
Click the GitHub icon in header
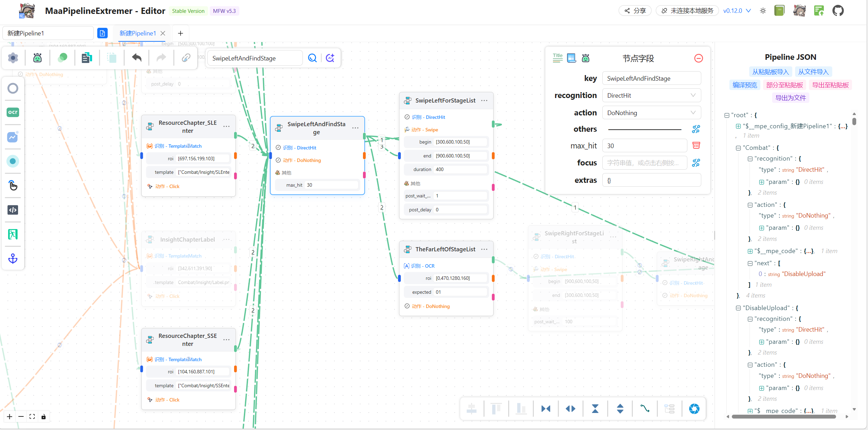[x=838, y=11]
